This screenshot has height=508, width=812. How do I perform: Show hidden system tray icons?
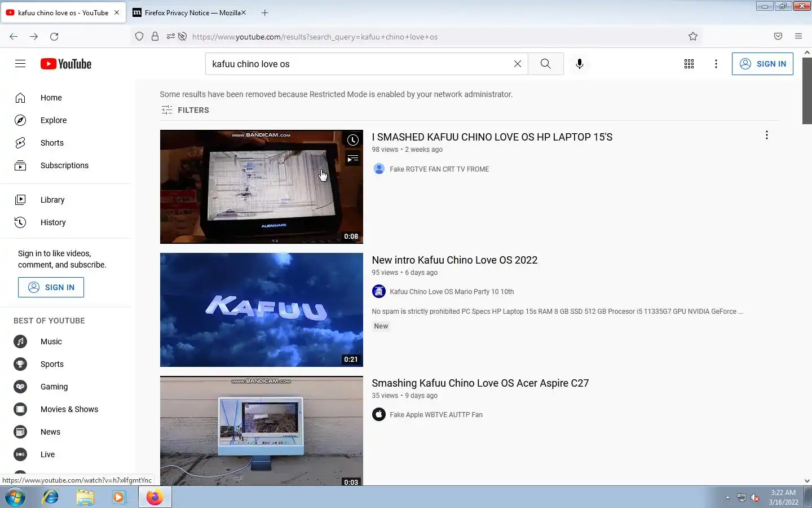(x=727, y=498)
